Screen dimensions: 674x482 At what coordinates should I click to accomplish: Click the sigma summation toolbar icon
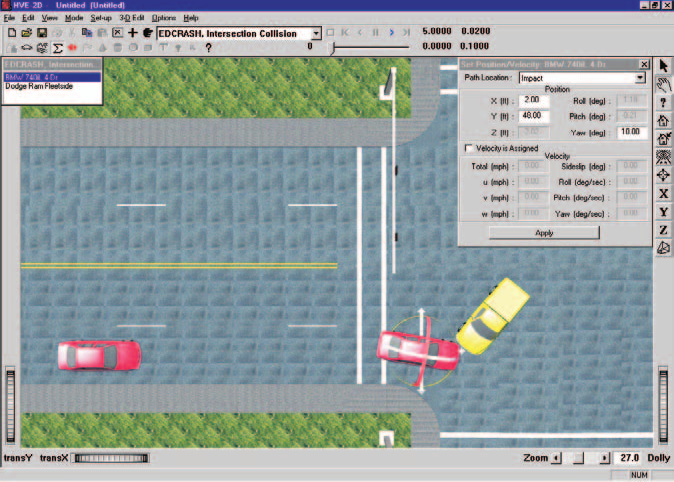tap(57, 48)
